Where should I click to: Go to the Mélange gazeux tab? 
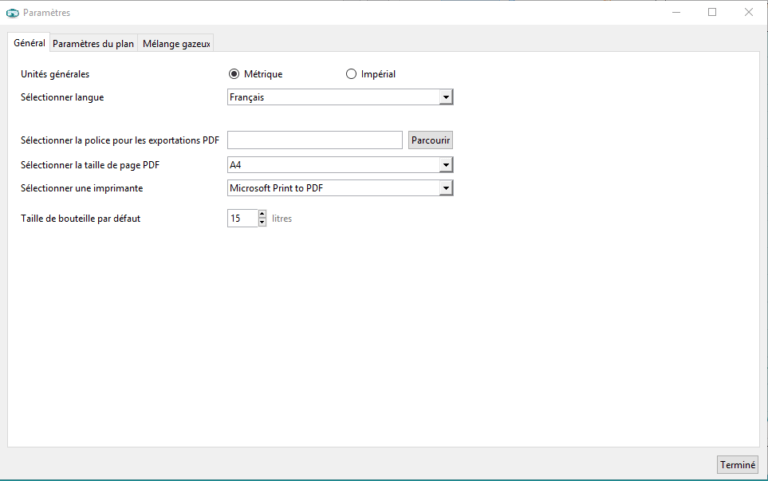176,44
